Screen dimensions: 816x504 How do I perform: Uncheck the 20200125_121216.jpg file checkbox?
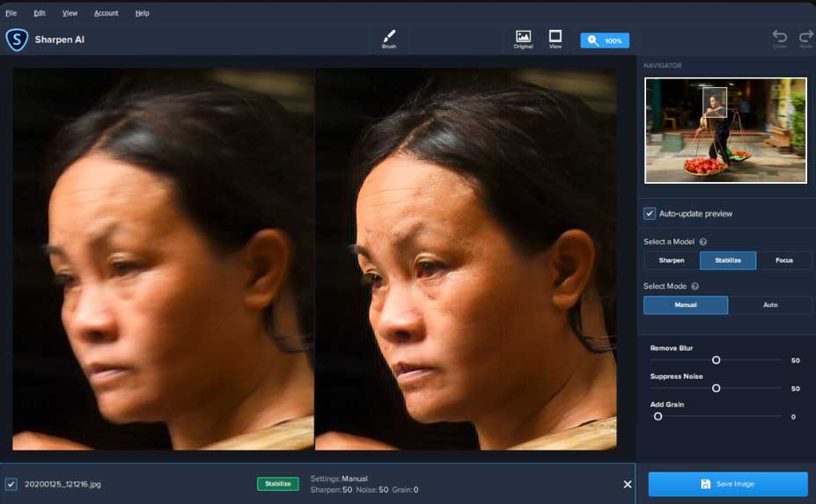pos(11,485)
